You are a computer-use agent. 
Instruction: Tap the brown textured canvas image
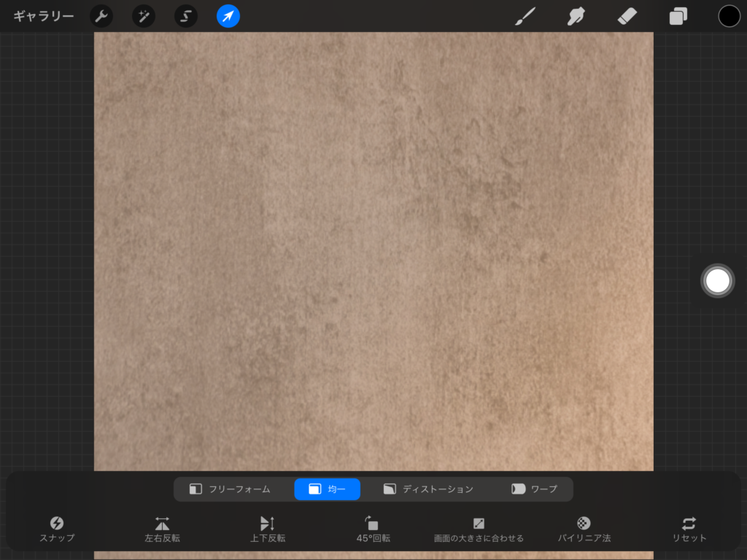coord(373,252)
